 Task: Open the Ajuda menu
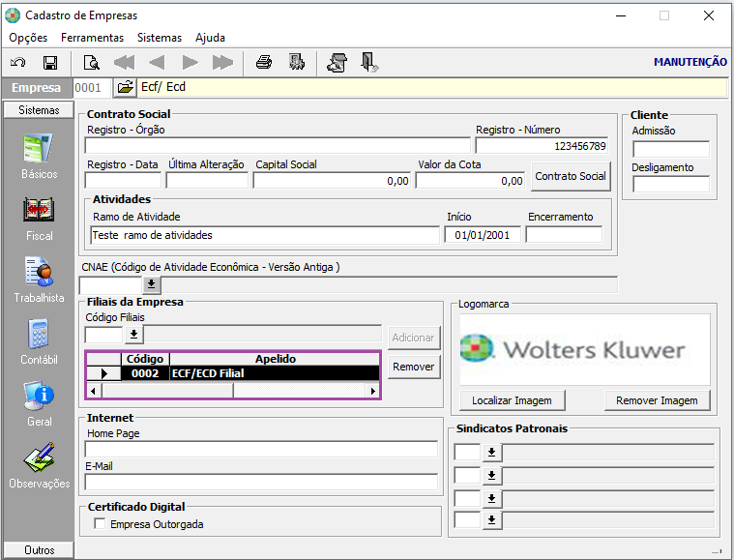click(x=210, y=38)
